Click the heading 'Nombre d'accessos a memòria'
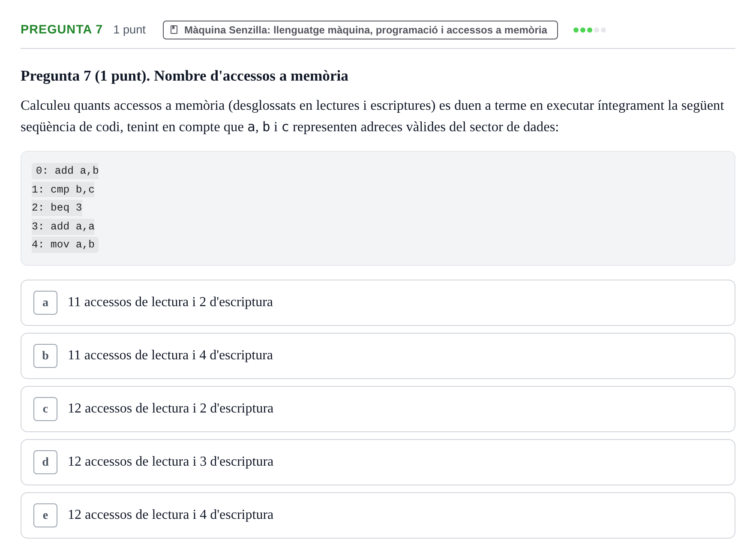 [251, 76]
